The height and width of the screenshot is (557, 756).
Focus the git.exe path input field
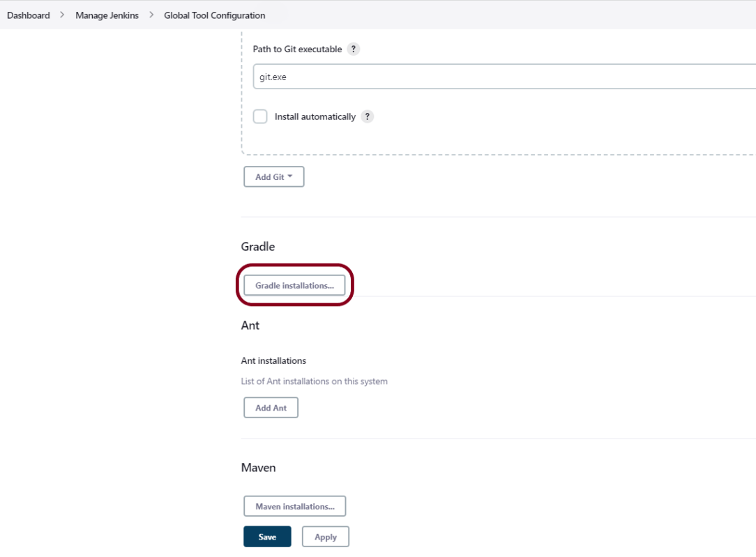[502, 77]
